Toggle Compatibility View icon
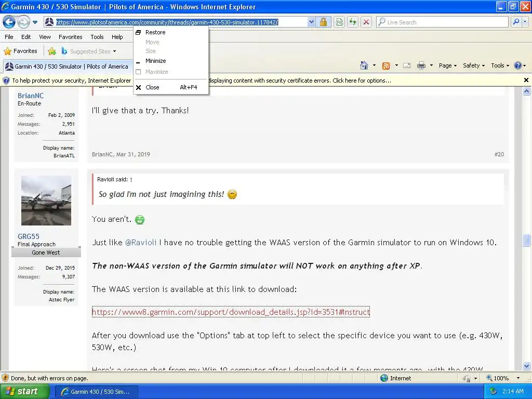Screen dimensions: 532x399 coord(339,22)
